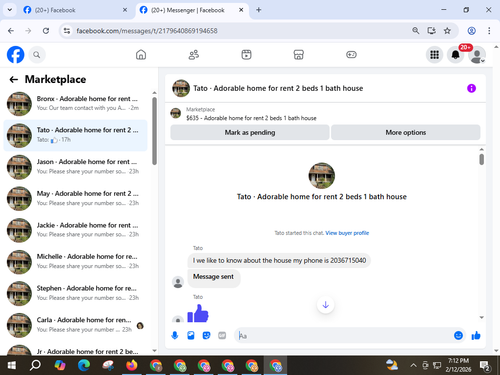Open the Carla conversation
Viewport: 500px width, 375px height.
tap(75, 325)
